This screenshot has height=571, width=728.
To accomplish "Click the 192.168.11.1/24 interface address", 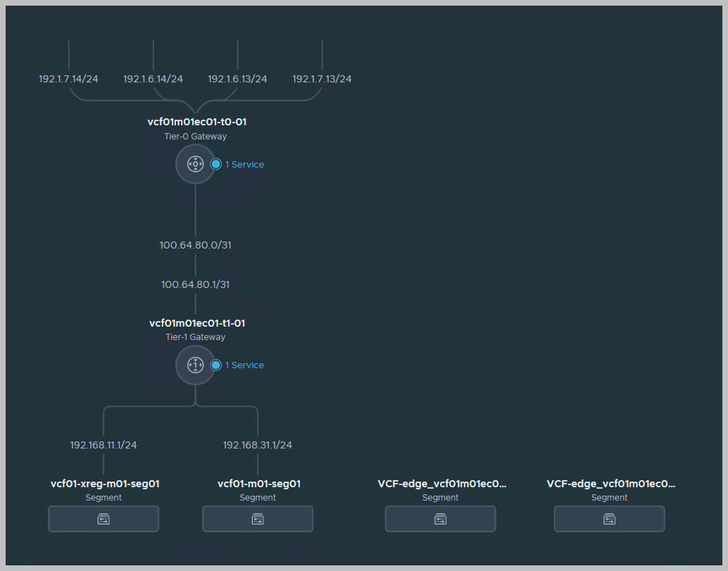I will pos(103,445).
